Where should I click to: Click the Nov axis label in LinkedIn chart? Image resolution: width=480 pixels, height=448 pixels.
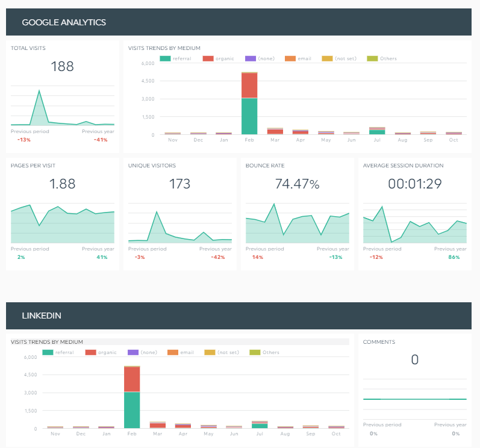55,434
